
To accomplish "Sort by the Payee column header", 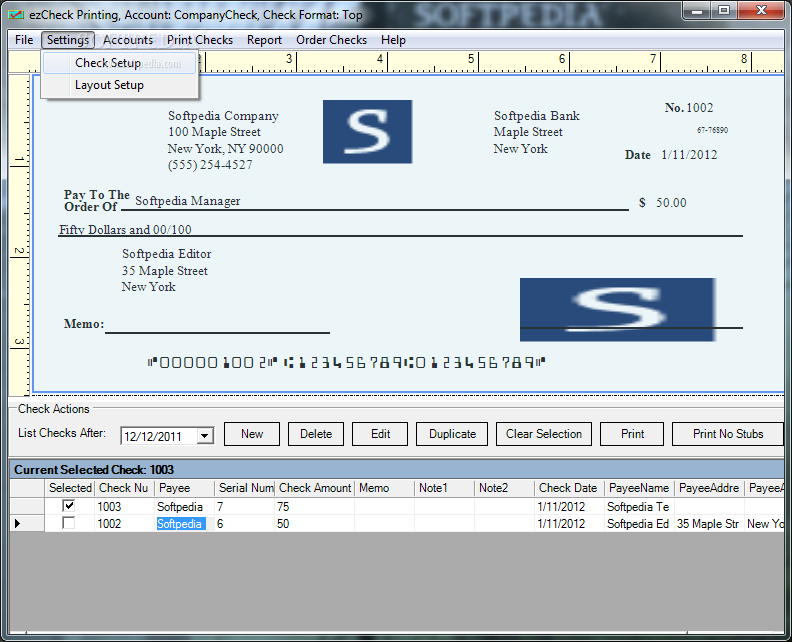I will click(x=184, y=488).
